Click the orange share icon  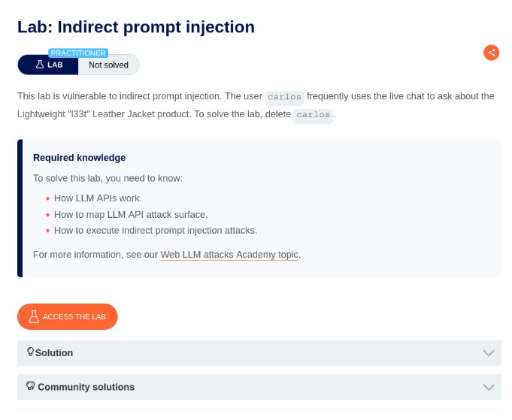491,53
